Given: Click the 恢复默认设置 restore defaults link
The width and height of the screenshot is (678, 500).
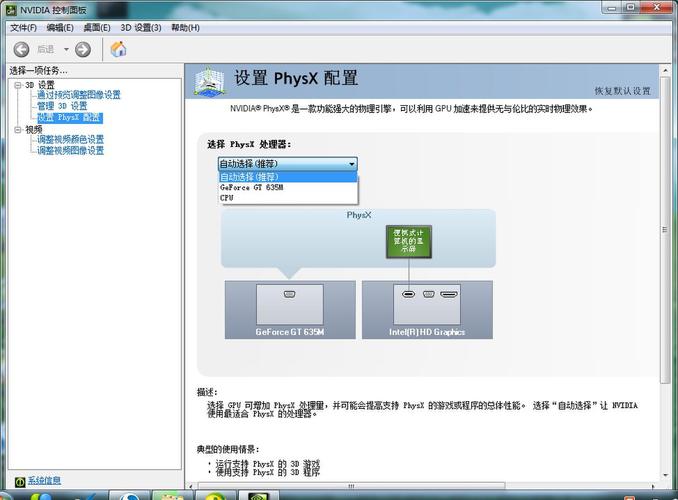Looking at the screenshot, I should tap(622, 91).
